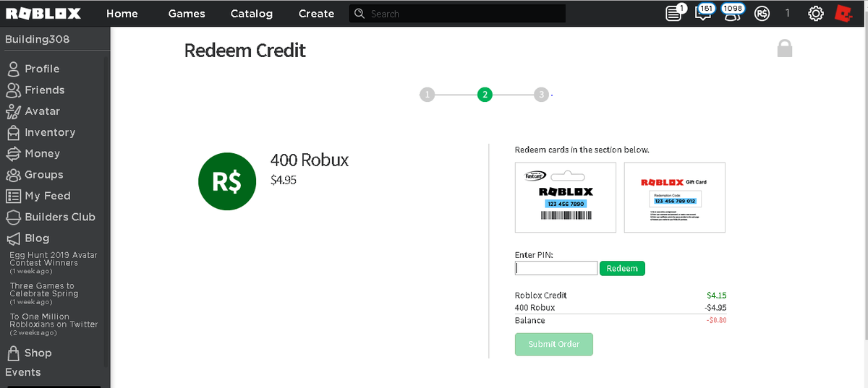Open the settings gear icon

tap(816, 13)
